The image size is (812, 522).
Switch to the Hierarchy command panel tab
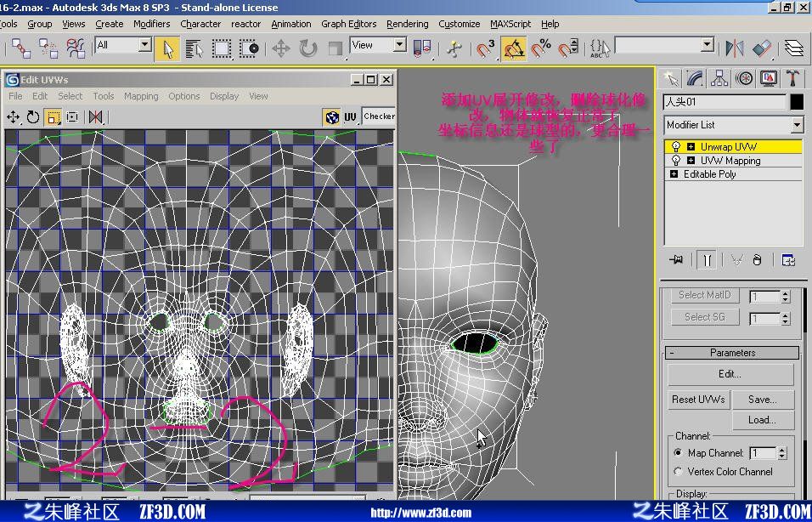click(x=719, y=78)
